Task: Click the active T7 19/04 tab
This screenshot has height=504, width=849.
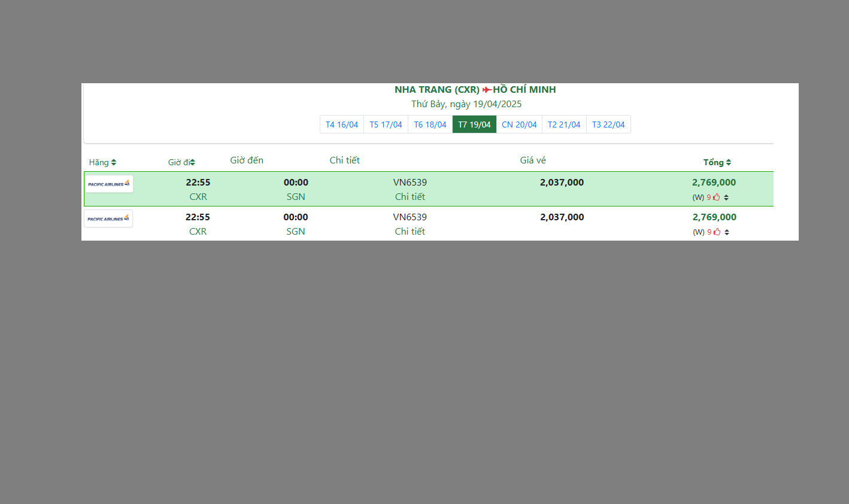Action: (x=474, y=125)
